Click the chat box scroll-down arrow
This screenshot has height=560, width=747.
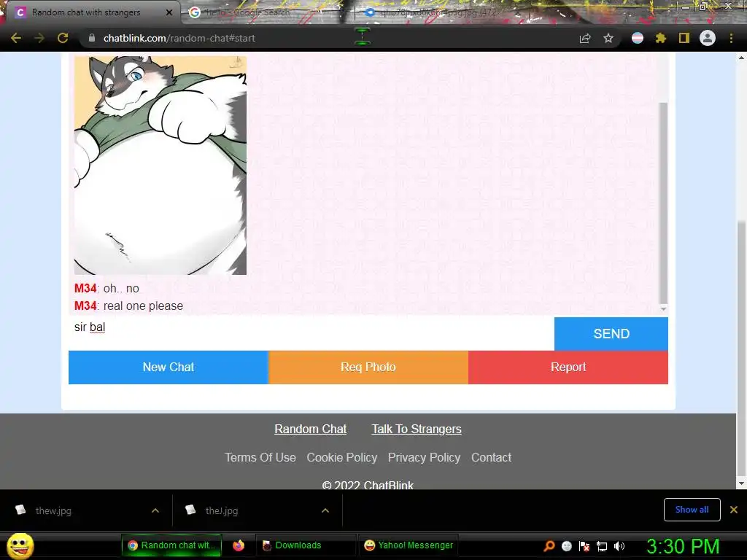tap(663, 309)
